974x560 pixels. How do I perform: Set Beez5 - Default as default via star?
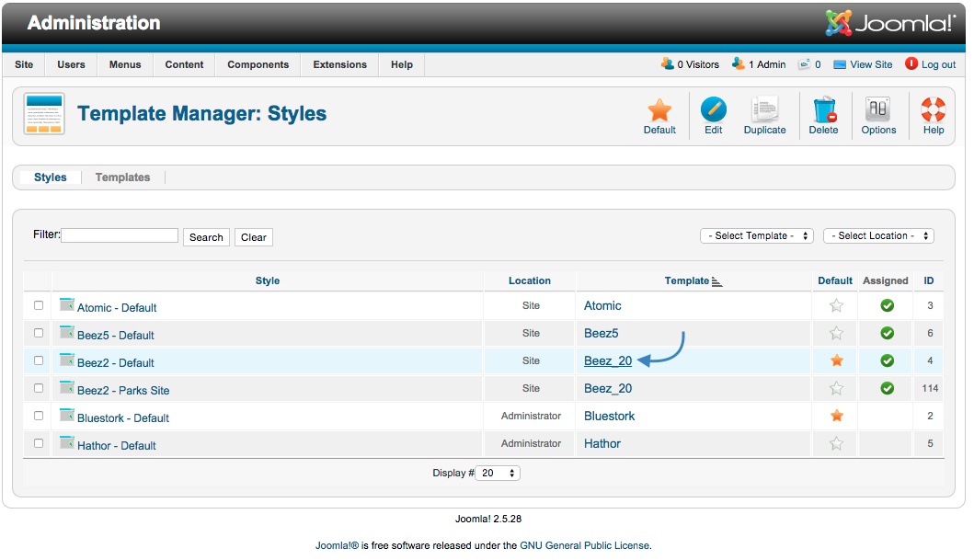(837, 334)
